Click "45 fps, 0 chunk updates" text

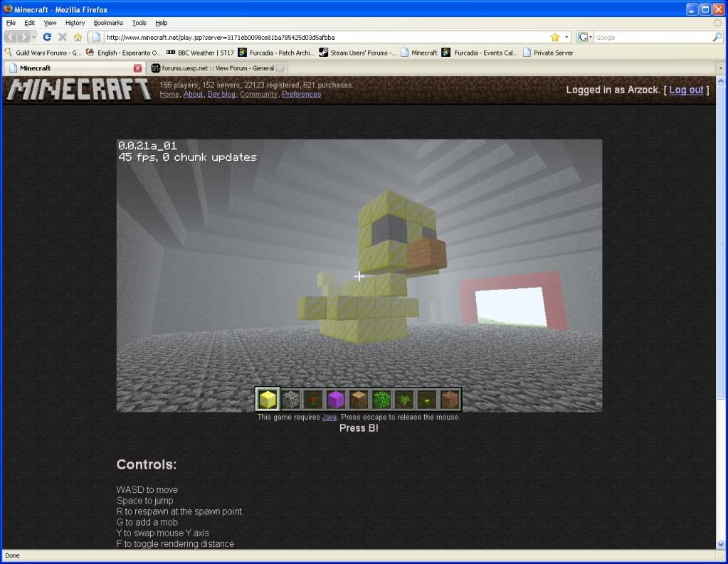tap(187, 157)
